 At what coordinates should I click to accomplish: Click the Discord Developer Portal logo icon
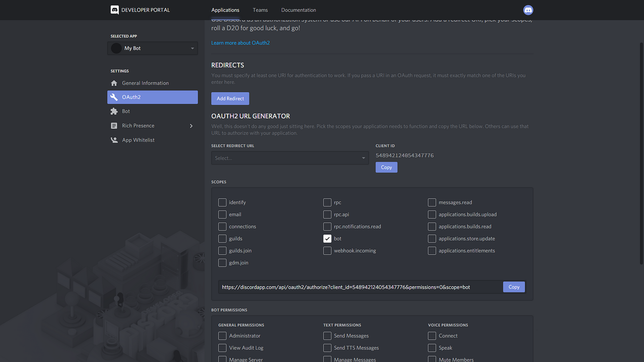click(x=115, y=10)
